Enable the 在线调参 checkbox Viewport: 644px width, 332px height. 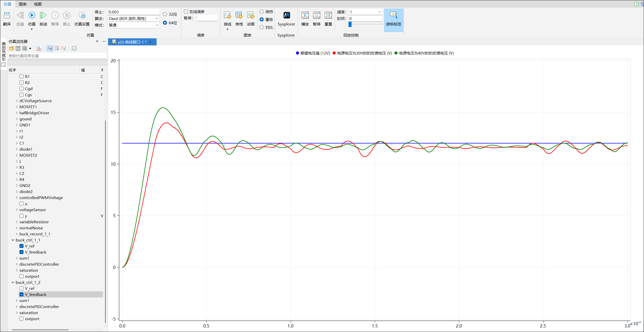(x=186, y=12)
